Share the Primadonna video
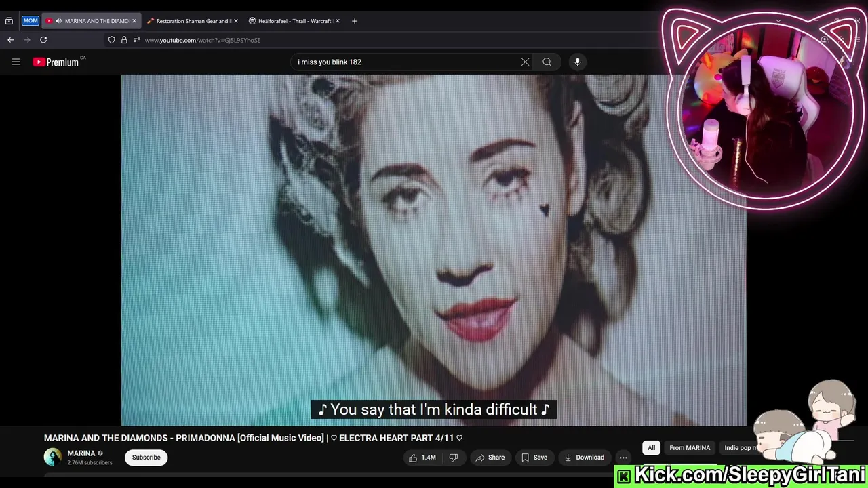 (490, 457)
